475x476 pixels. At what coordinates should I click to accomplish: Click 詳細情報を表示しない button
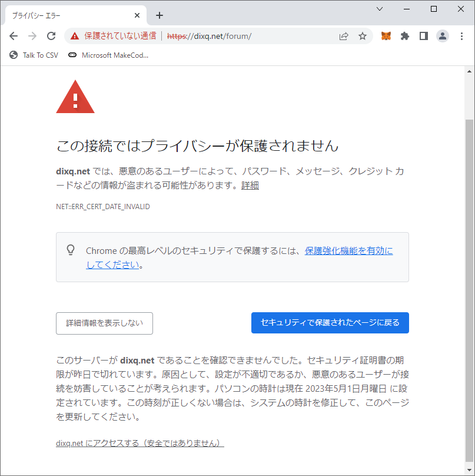pos(104,323)
